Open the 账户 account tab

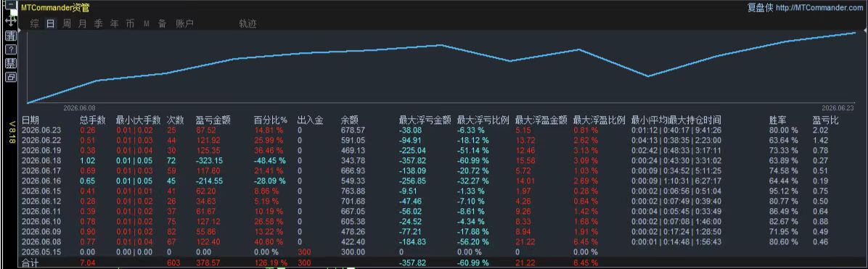[184, 24]
